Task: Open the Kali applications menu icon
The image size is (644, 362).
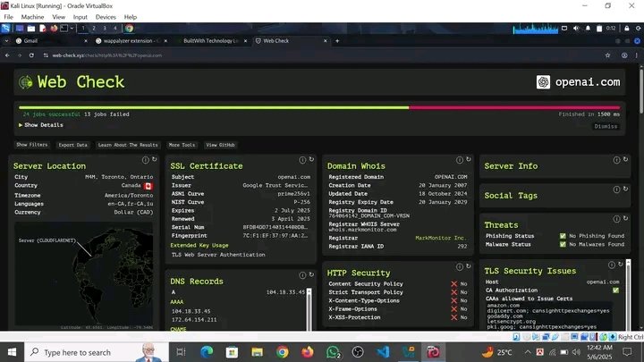Action: pyautogui.click(x=5, y=28)
